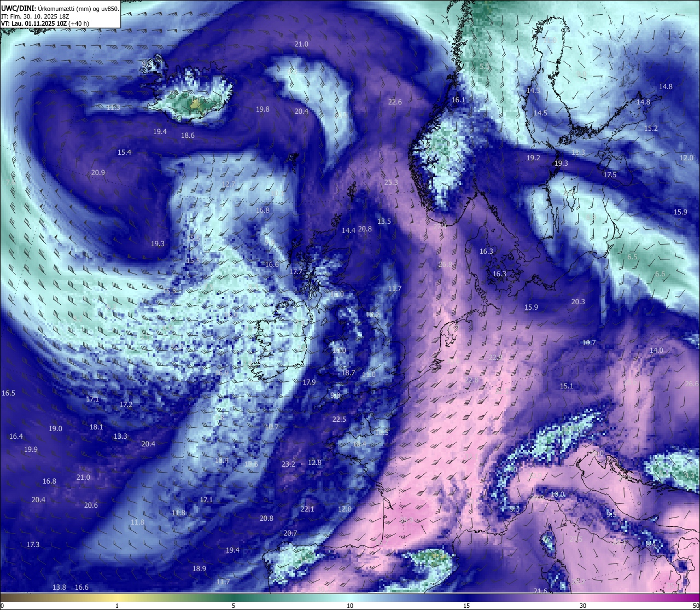Select the 17.7 value over Scotland
This screenshot has height=610, width=700.
pos(296,271)
